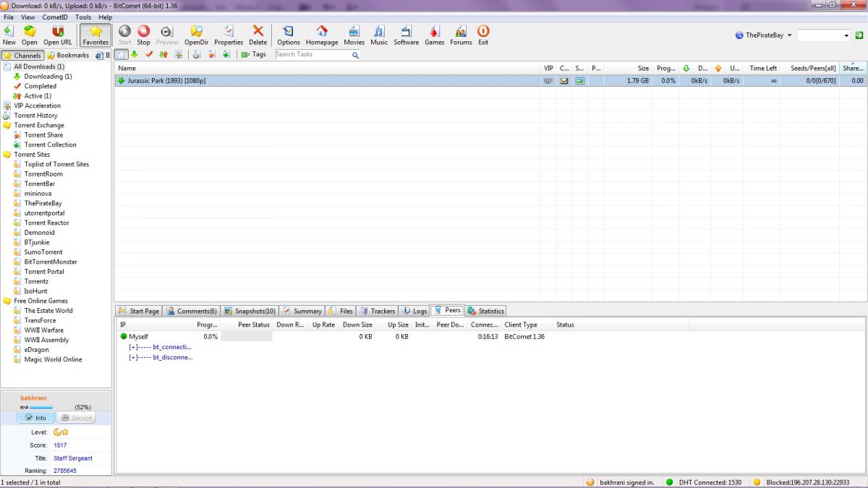868x488 pixels.
Task: Click the green search go arrow
Action: tap(859, 35)
